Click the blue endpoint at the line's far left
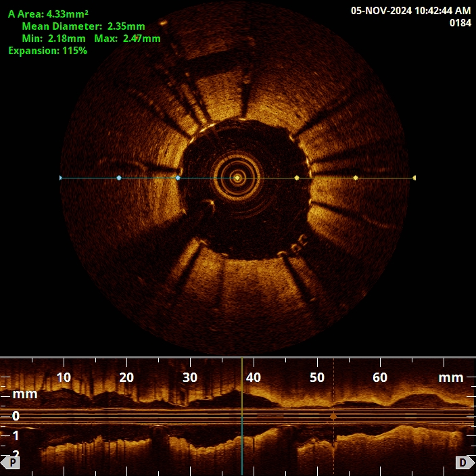476x476 pixels. click(x=61, y=178)
